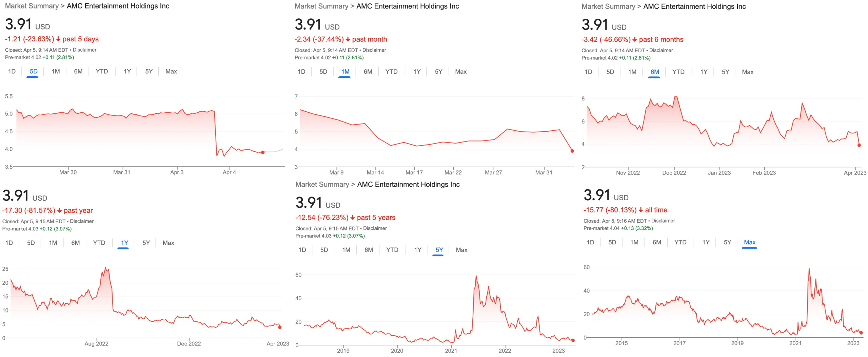This screenshot has height=357, width=868.
Task: Select 5D tab in the past 5 years panel
Action: [324, 250]
